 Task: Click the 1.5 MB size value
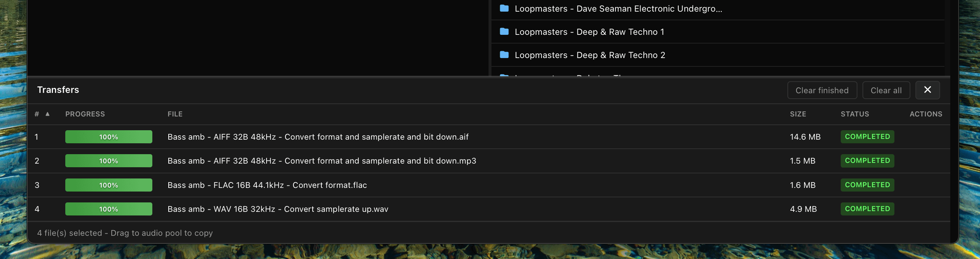pyautogui.click(x=802, y=161)
